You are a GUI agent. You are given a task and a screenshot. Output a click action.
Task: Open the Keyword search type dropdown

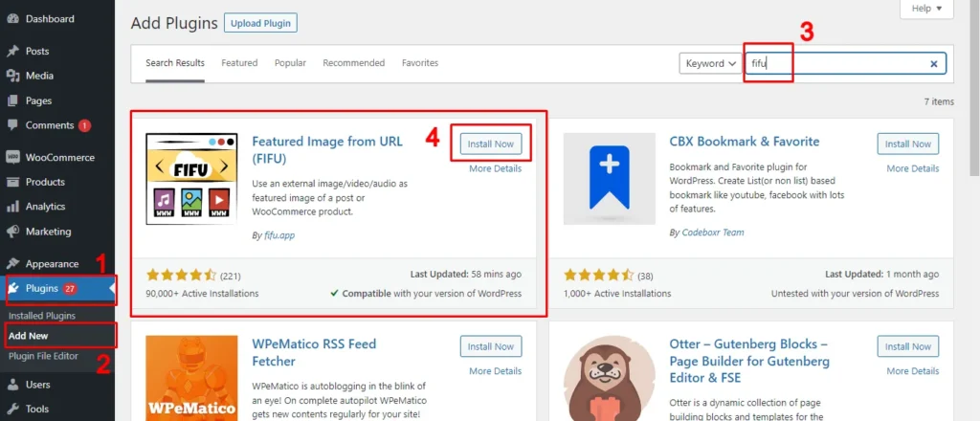[x=711, y=64]
